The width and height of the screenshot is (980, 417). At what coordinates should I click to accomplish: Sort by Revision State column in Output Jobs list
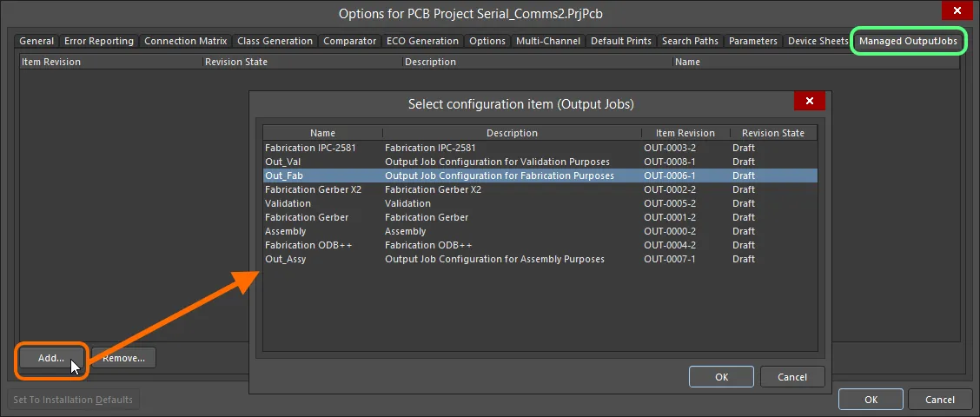[773, 133]
